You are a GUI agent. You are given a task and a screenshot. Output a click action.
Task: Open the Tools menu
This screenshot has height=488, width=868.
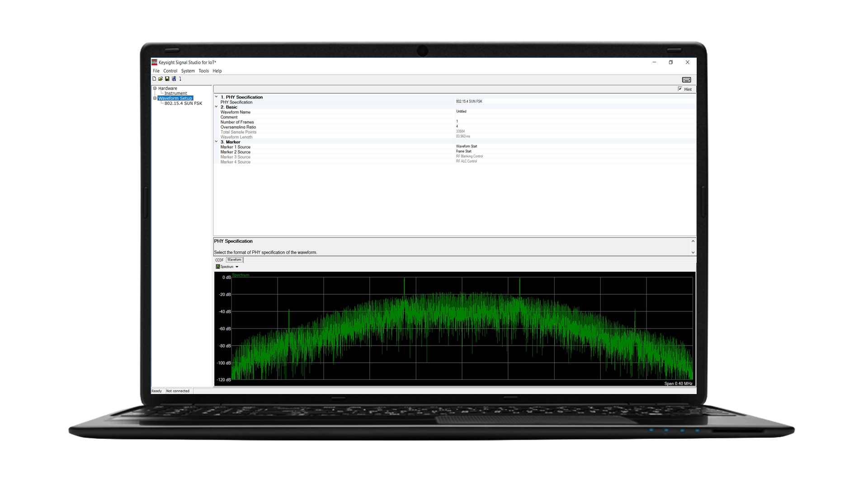tap(203, 71)
